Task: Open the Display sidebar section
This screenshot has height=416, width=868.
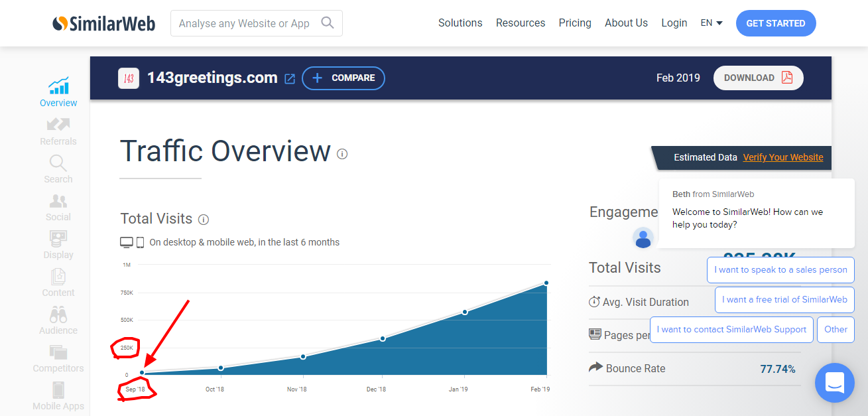Action: (x=58, y=244)
